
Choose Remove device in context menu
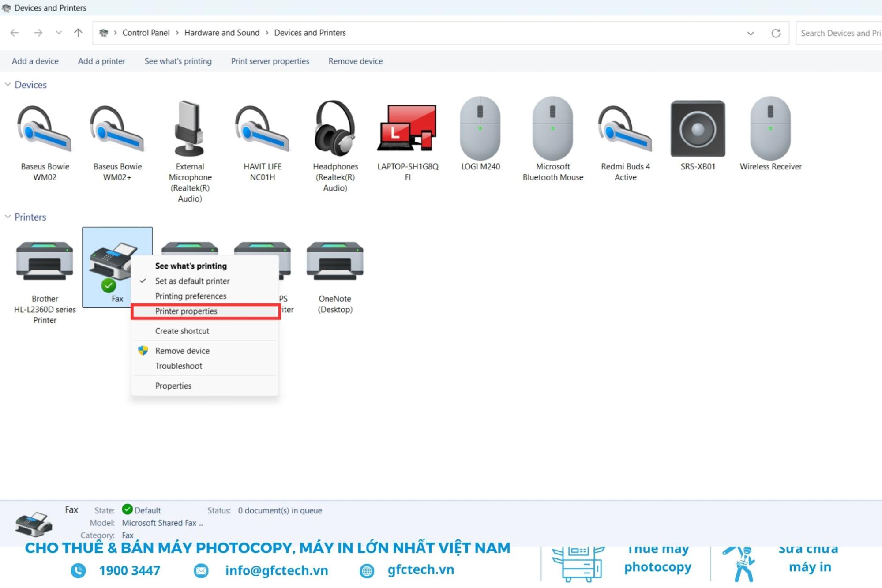coord(205,351)
